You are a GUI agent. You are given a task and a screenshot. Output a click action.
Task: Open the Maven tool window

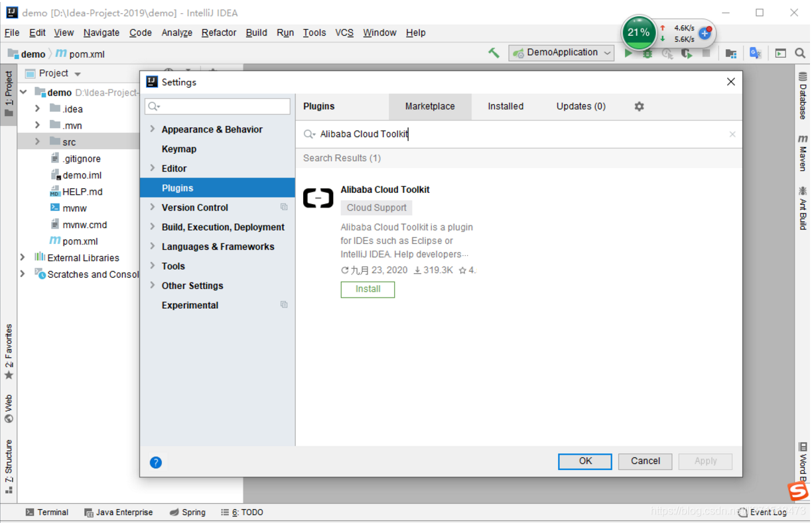803,153
